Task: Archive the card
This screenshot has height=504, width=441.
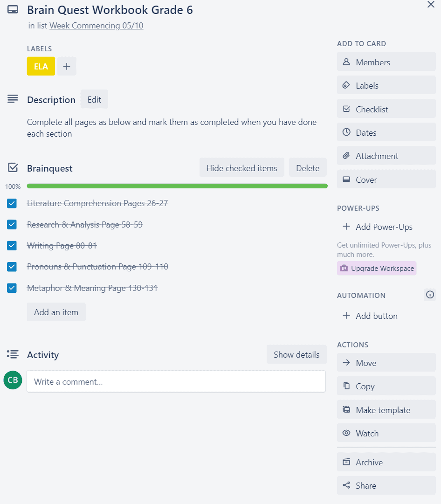Action: [x=386, y=462]
